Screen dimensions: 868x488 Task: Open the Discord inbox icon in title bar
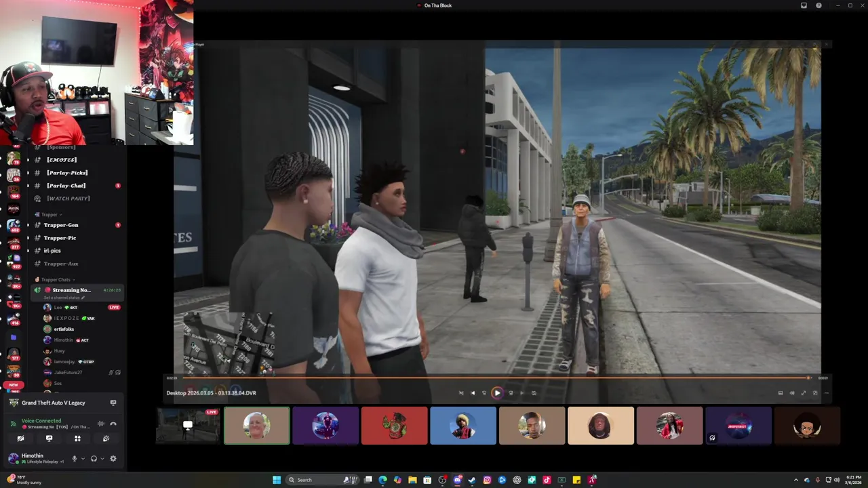pyautogui.click(x=804, y=5)
